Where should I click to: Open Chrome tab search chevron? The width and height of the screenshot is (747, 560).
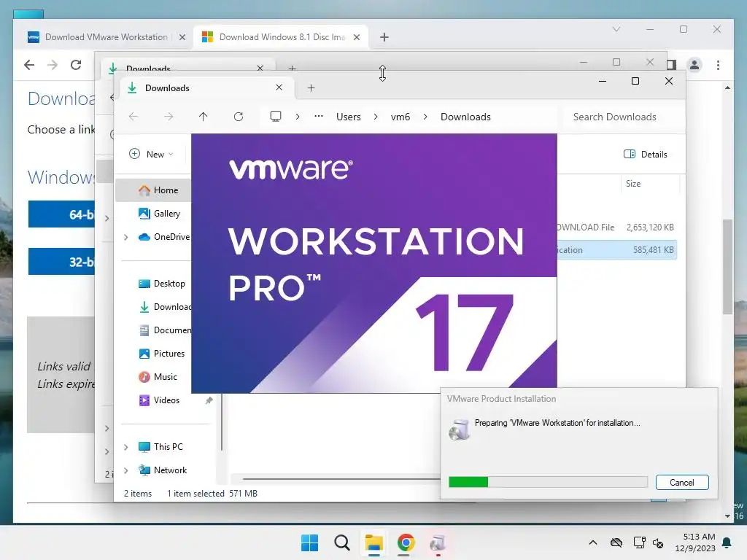click(x=616, y=29)
